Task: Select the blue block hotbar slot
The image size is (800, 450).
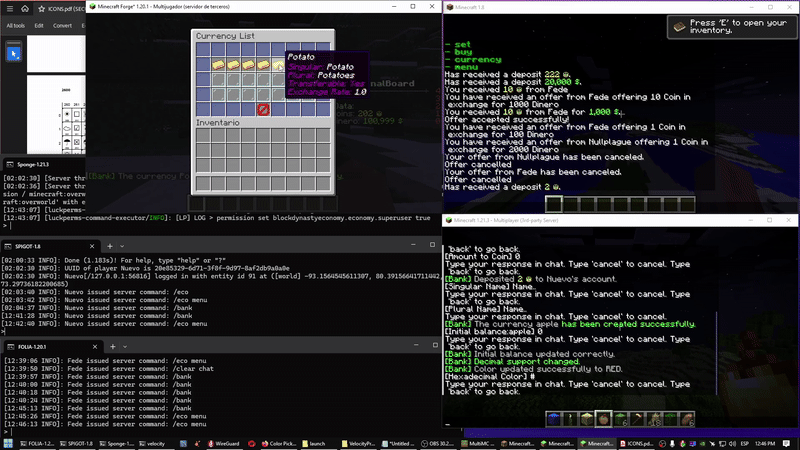Action: click(x=554, y=419)
